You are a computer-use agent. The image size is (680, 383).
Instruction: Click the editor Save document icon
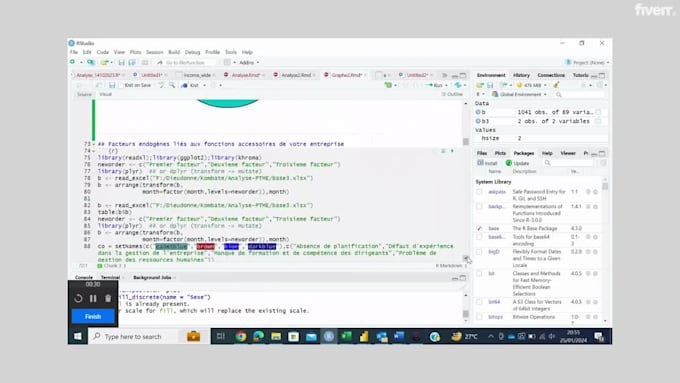tap(112, 85)
